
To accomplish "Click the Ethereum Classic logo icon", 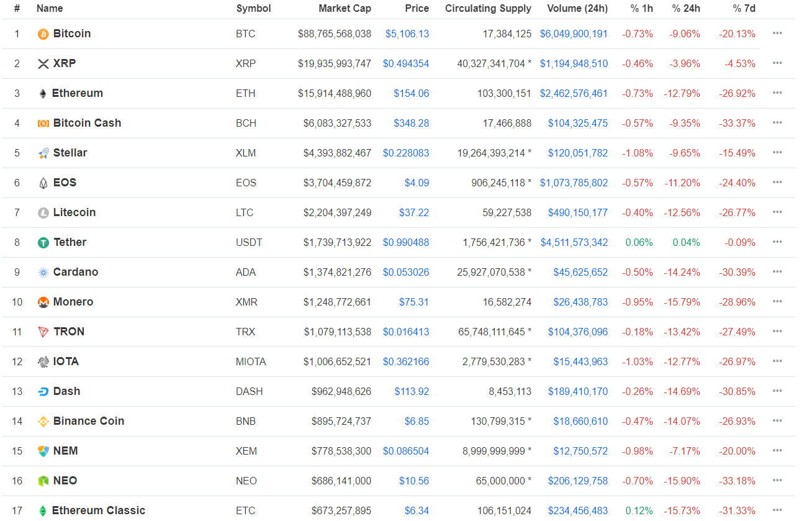I will tap(43, 510).
